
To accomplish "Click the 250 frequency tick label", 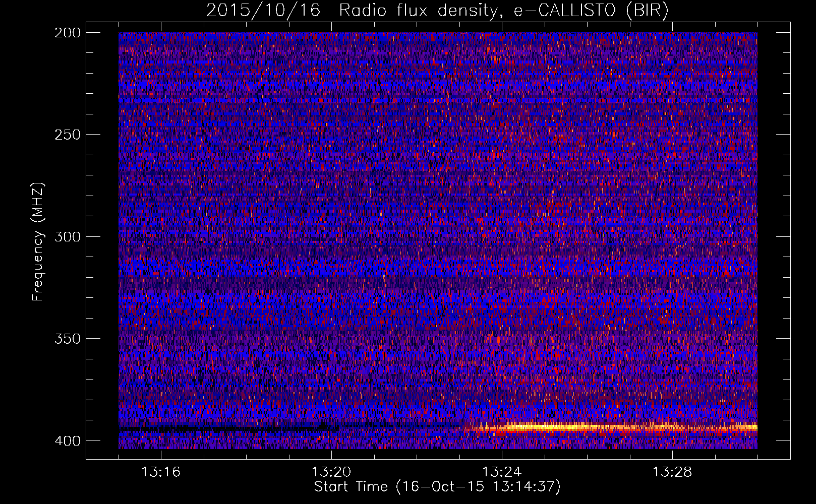I will [67, 135].
